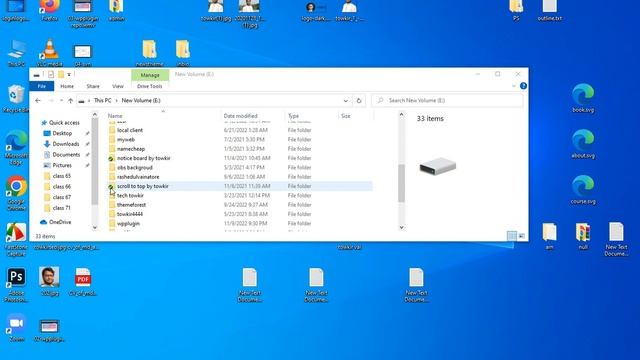This screenshot has height=360, width=640.
Task: Open the Firefox desktop shortcut
Action: point(50,10)
